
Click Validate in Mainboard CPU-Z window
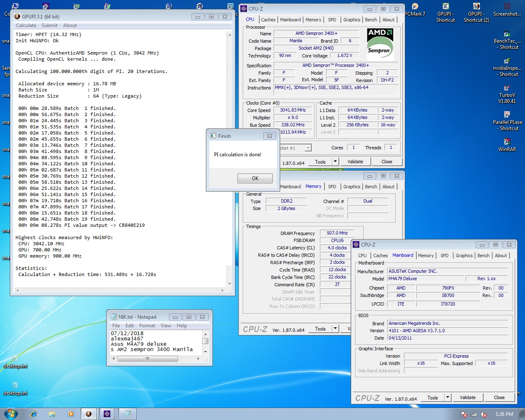(468, 397)
